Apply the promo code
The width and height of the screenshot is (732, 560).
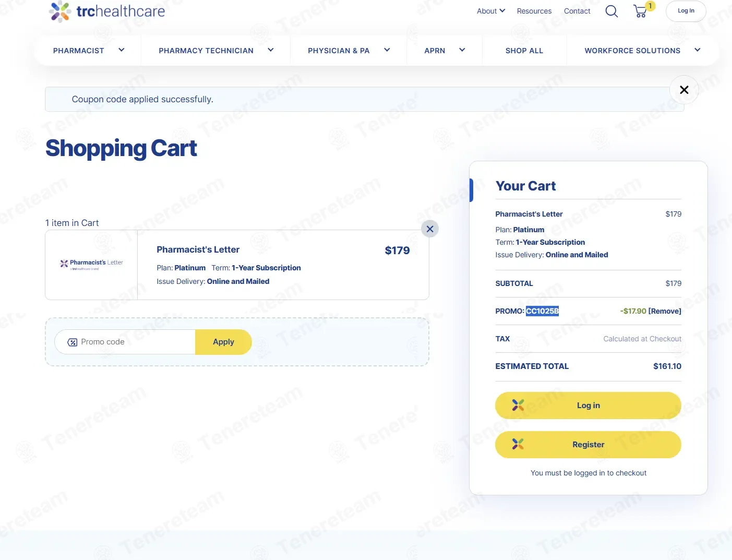click(223, 342)
